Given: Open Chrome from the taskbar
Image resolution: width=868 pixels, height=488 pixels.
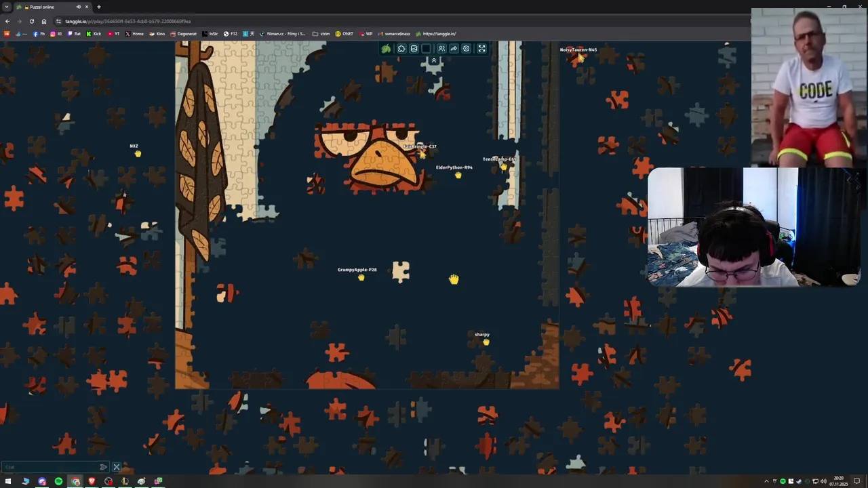Looking at the screenshot, I should pyautogui.click(x=75, y=481).
